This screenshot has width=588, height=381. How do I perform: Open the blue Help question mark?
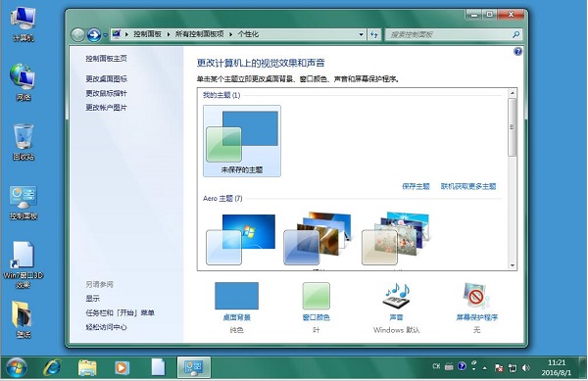pos(517,52)
